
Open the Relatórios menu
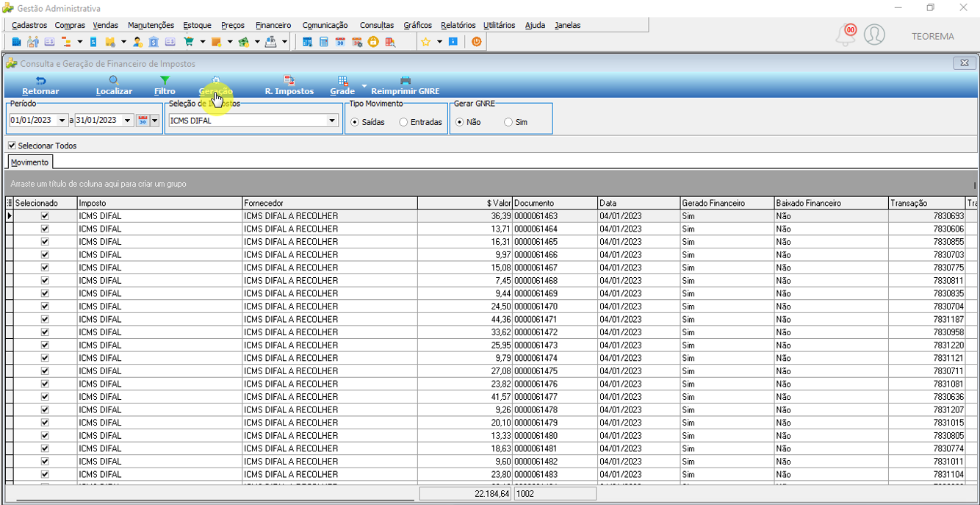click(x=458, y=25)
